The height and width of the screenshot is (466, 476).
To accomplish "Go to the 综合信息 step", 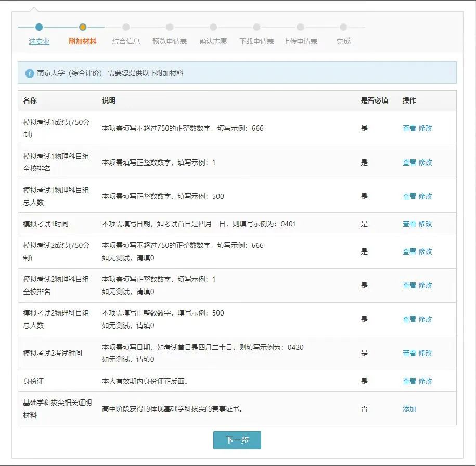I will (x=126, y=41).
